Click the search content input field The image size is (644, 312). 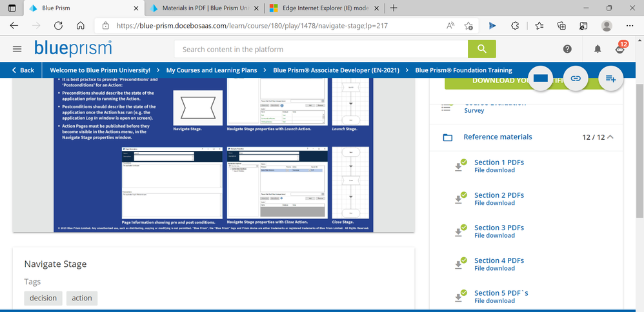tap(321, 49)
